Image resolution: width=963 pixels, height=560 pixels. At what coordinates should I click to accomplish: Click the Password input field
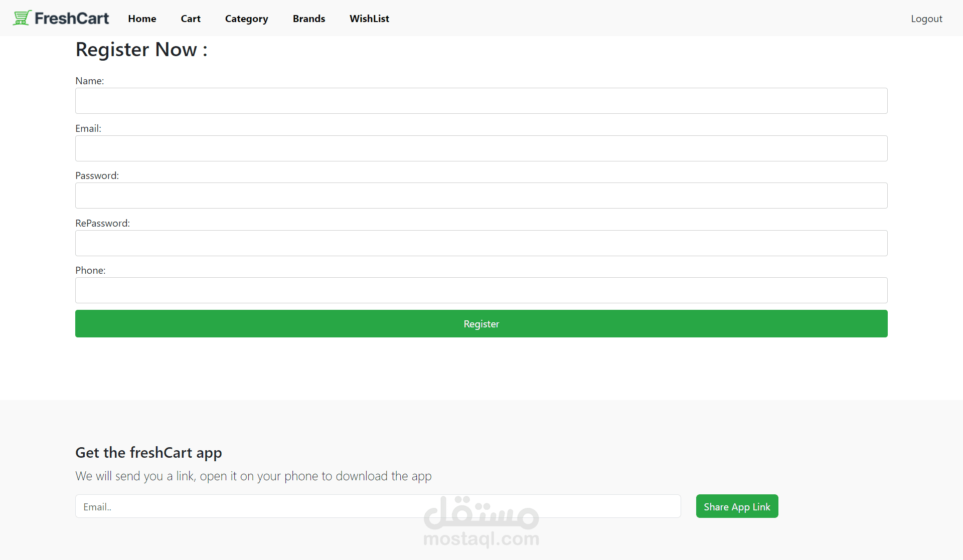point(481,196)
